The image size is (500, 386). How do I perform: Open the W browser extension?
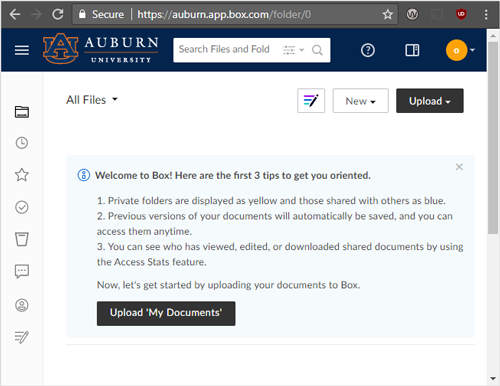click(412, 14)
